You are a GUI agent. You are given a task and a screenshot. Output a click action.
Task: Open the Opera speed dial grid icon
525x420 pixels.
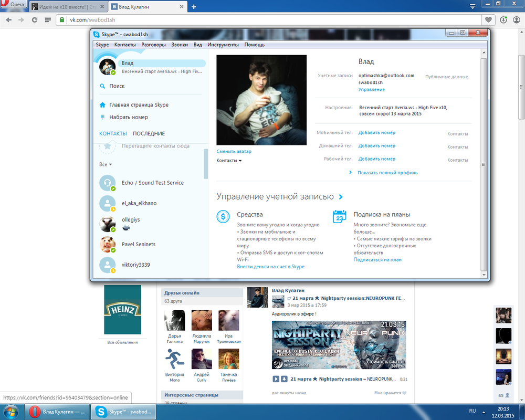click(x=48, y=20)
